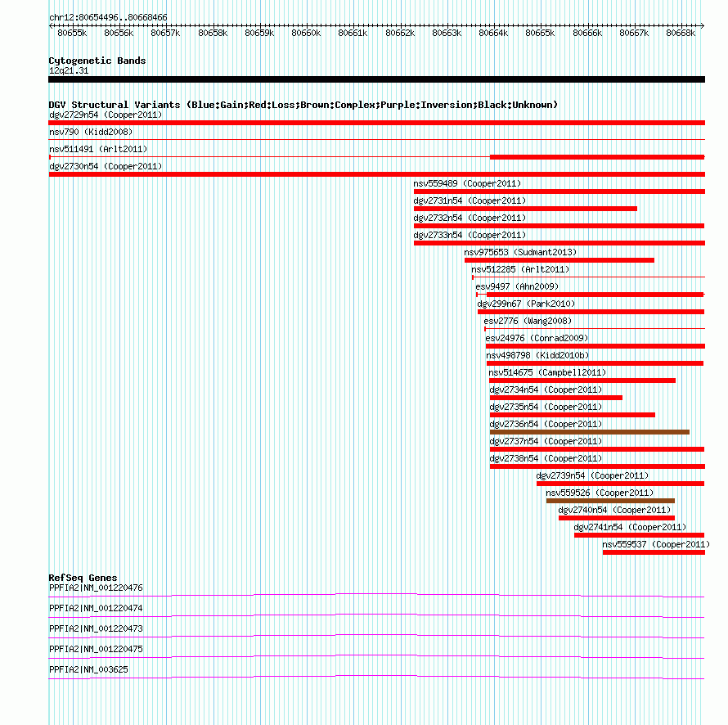Click the brown complex bar of dgv2736n54

(590, 432)
